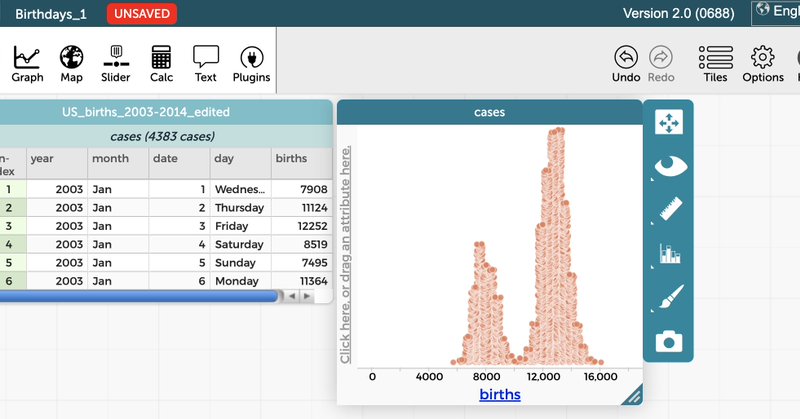The width and height of the screenshot is (800, 419).
Task: Open the Calc calculator
Action: 161,64
